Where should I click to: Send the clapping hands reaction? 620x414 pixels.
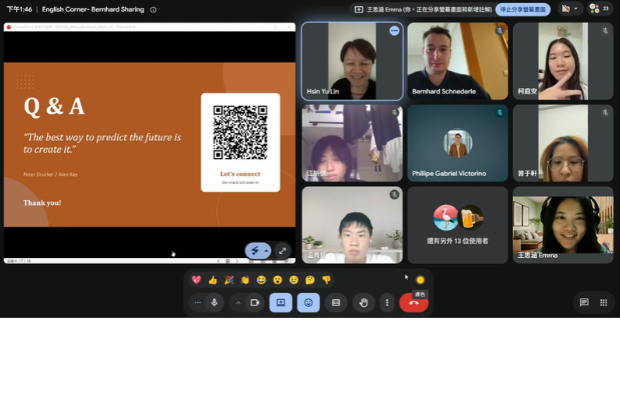tap(245, 280)
